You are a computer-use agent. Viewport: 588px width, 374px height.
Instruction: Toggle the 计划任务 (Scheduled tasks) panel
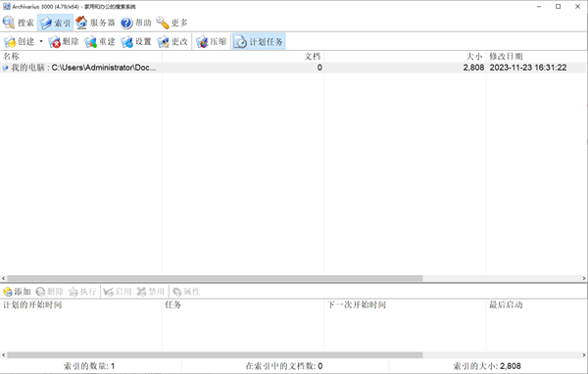(259, 41)
